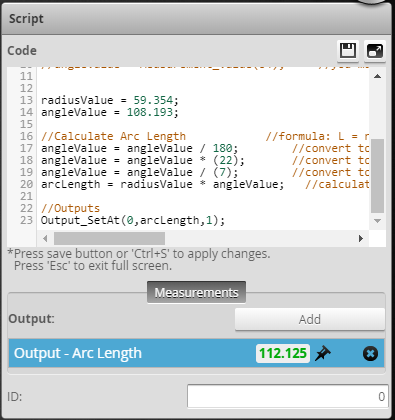
Task: Click the 112.125 output value
Action: [283, 353]
